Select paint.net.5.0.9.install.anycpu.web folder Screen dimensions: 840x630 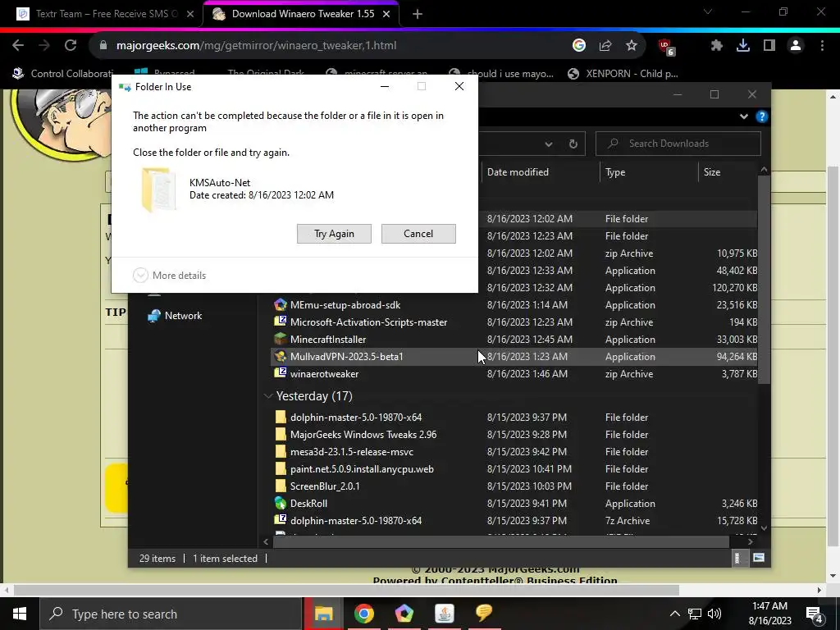[514, 468]
